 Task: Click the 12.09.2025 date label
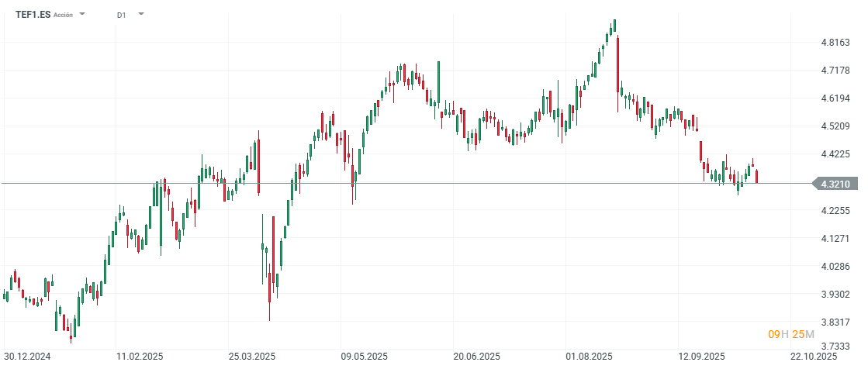coord(701,357)
